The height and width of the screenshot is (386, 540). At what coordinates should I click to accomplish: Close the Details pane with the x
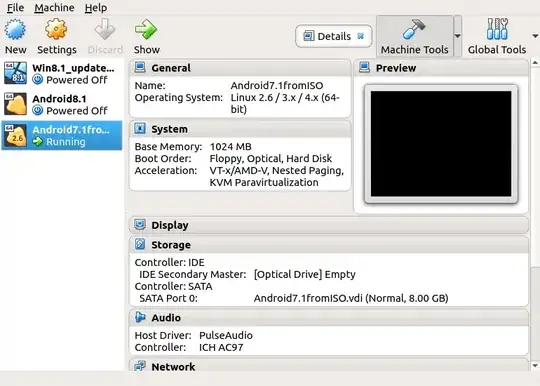click(x=361, y=36)
